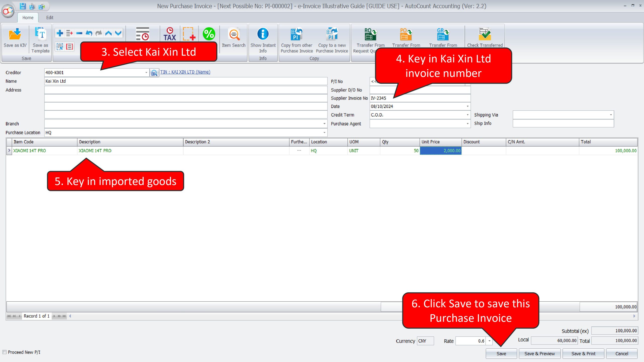The width and height of the screenshot is (644, 362).
Task: Click the gray redo arrow icon
Action: click(99, 33)
